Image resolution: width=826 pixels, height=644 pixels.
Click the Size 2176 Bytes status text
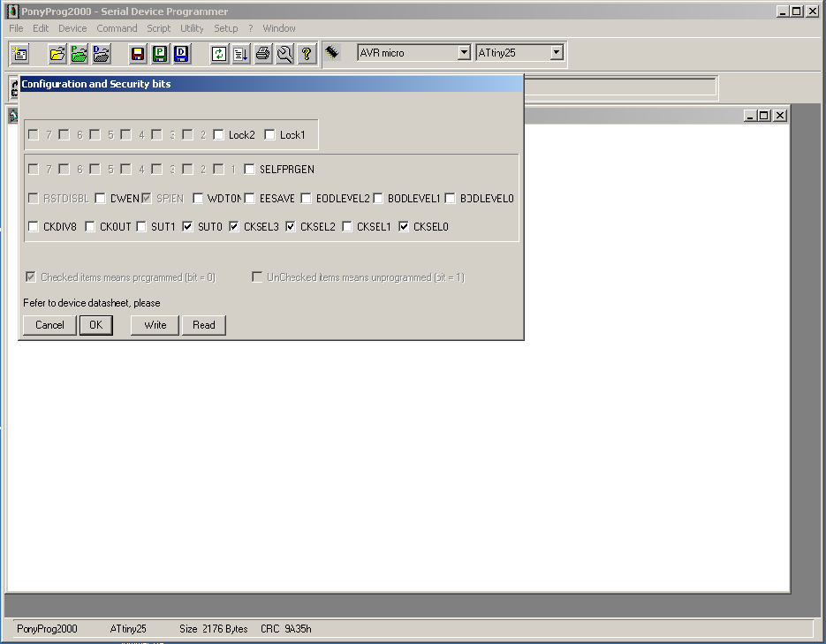tap(214, 629)
